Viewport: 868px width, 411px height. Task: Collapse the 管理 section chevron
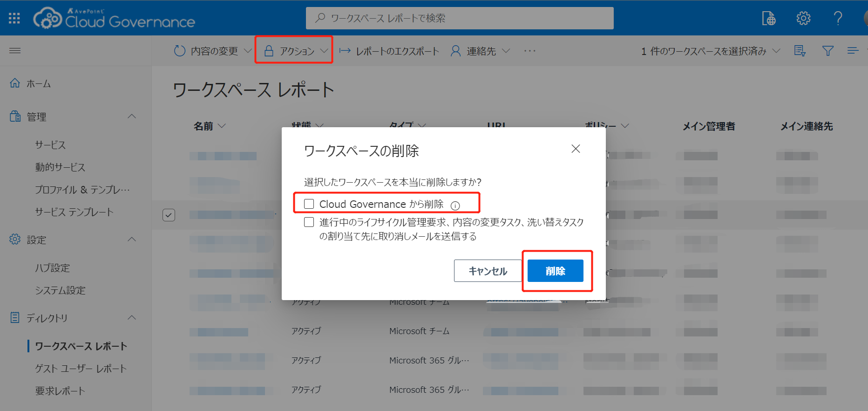coord(132,116)
